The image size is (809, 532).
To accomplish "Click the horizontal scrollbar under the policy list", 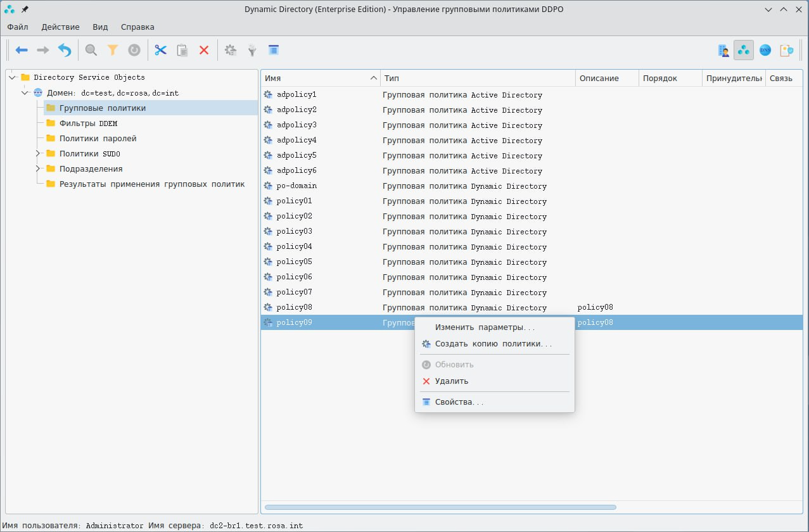I will (440, 507).
